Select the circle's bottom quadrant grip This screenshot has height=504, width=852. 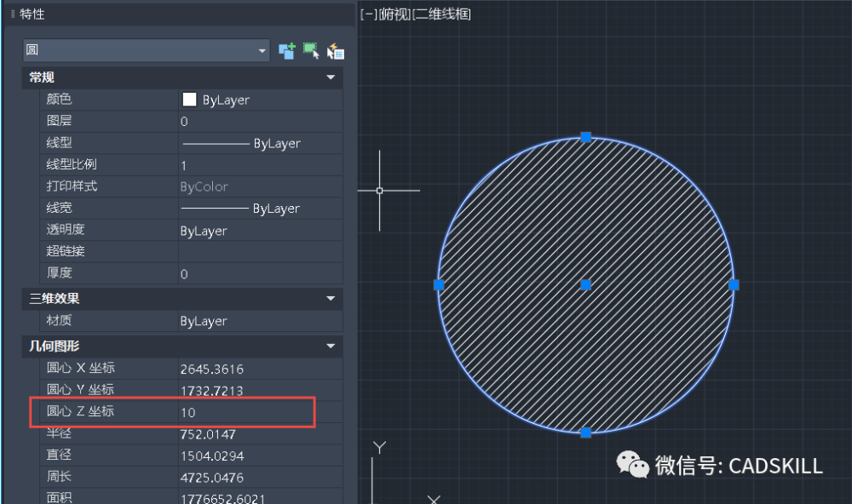pos(586,432)
